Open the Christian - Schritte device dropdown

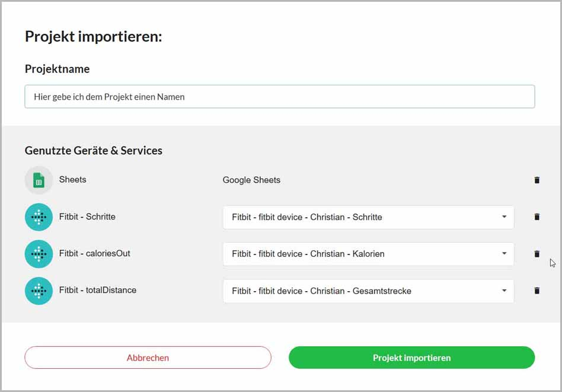368,217
